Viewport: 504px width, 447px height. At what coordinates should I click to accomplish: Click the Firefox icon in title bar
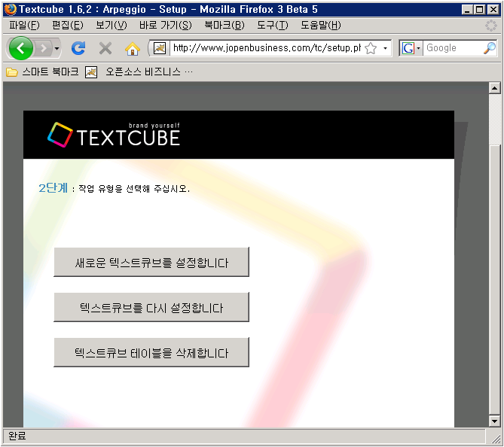[x=11, y=9]
